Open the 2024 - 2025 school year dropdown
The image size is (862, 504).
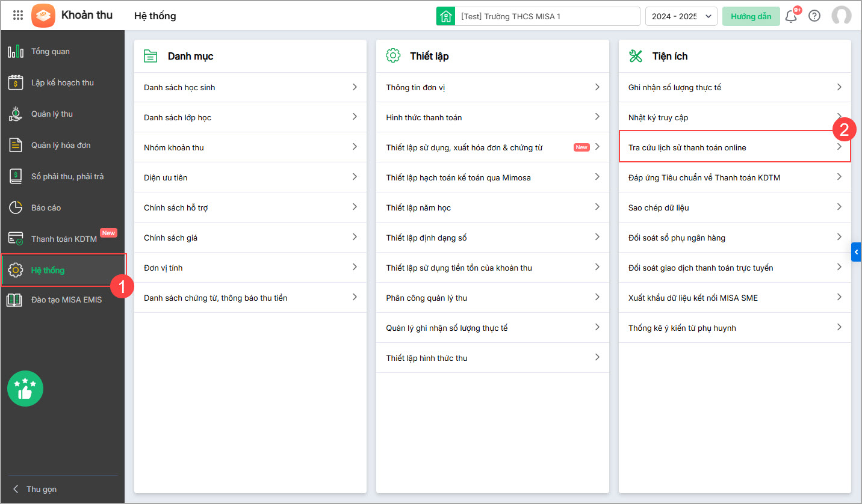681,16
